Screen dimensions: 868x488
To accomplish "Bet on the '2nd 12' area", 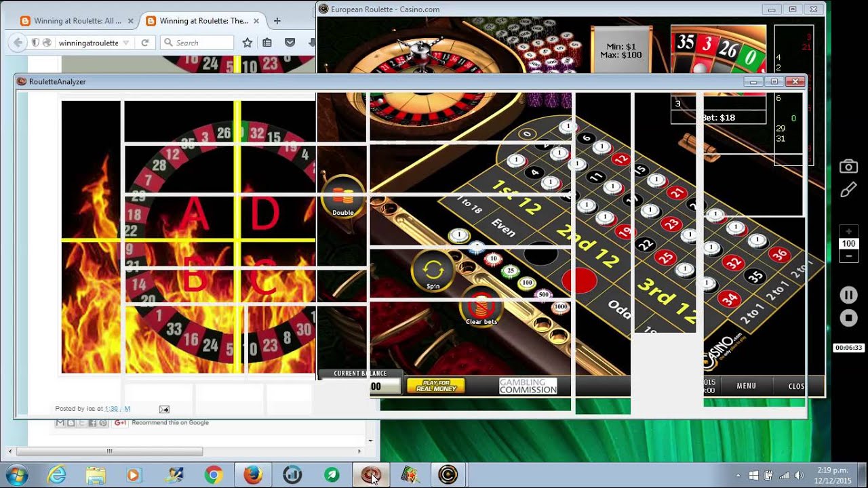I will pos(589,246).
